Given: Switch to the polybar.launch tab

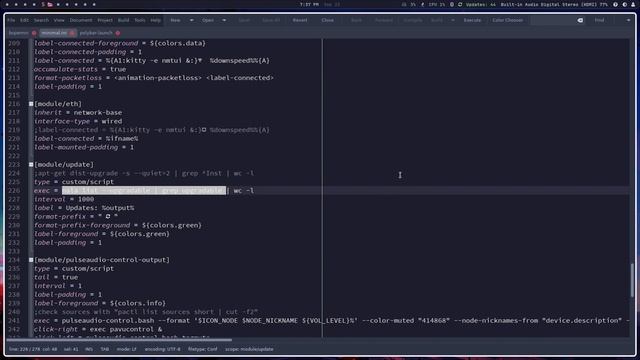Looking at the screenshot, I should (x=96, y=33).
